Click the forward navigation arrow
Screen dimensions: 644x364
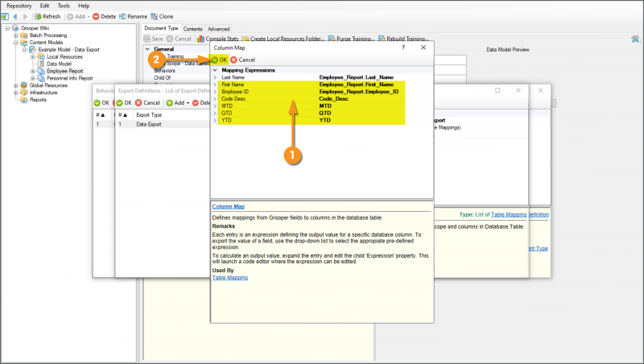[x=25, y=16]
